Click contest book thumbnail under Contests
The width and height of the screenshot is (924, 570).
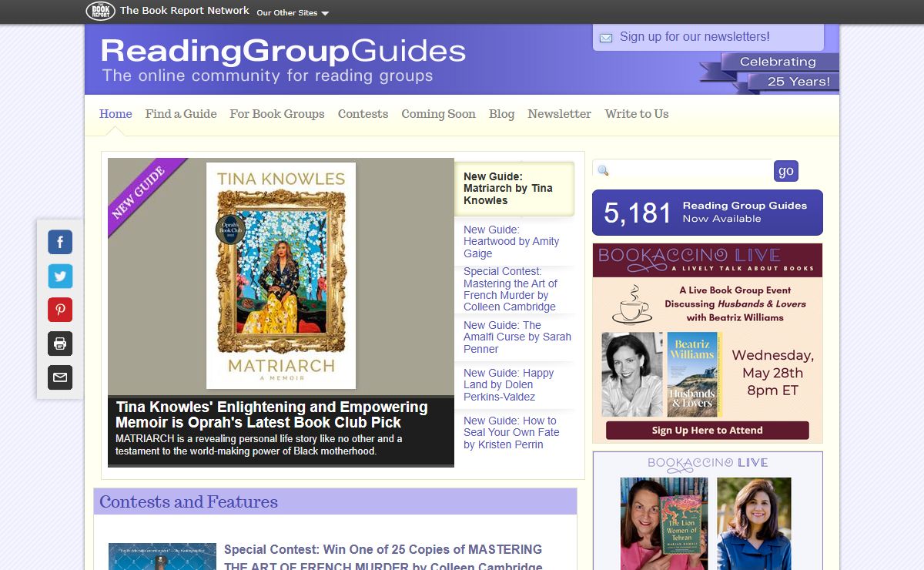click(x=162, y=556)
